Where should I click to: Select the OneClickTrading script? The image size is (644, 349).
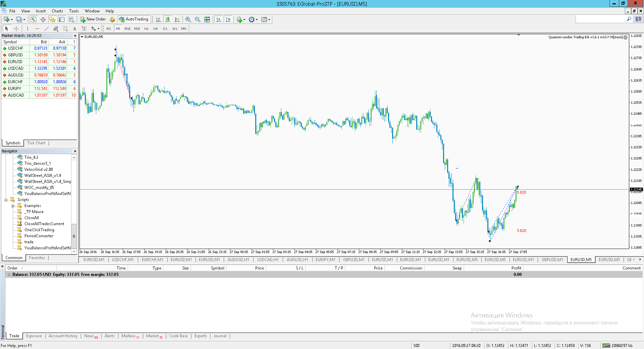39,230
